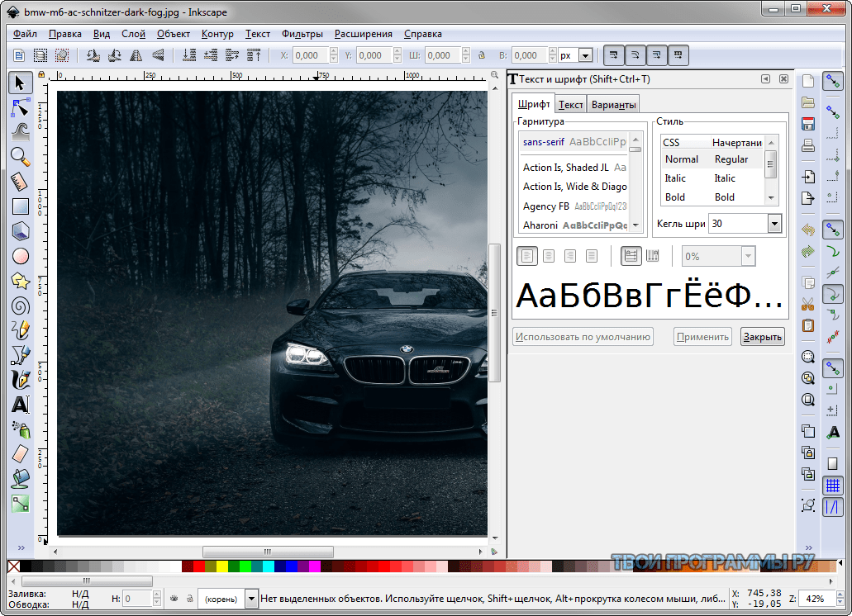This screenshot has width=852, height=616.
Task: Click Flip horizontal icon in top toolbar
Action: (x=136, y=55)
